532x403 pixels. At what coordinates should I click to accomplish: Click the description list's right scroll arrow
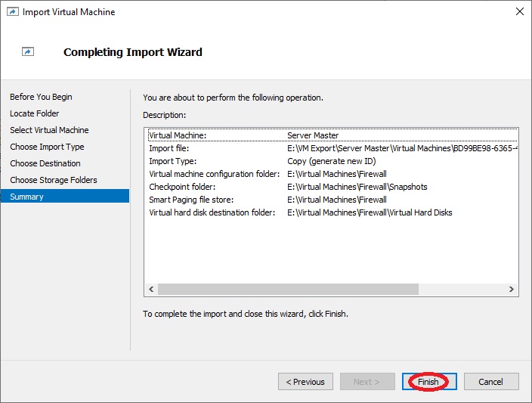[x=511, y=289]
